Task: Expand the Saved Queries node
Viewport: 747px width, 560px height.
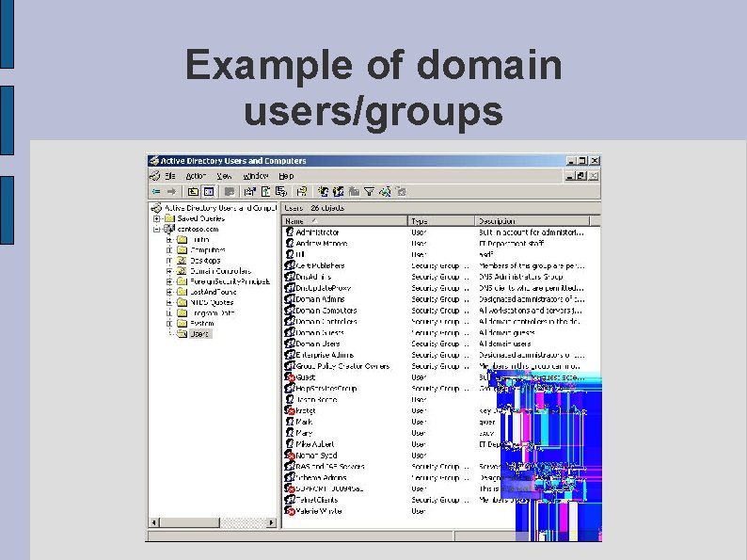Action: pyautogui.click(x=156, y=218)
